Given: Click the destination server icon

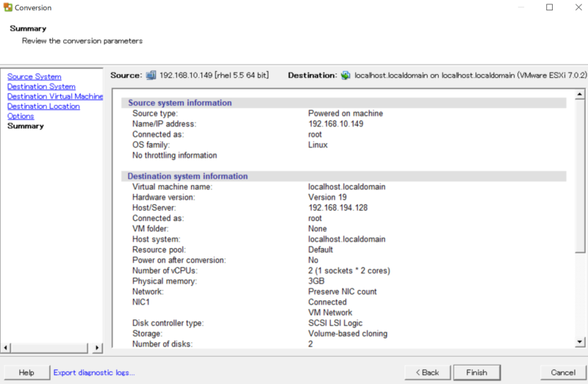Looking at the screenshot, I should pyautogui.click(x=346, y=75).
